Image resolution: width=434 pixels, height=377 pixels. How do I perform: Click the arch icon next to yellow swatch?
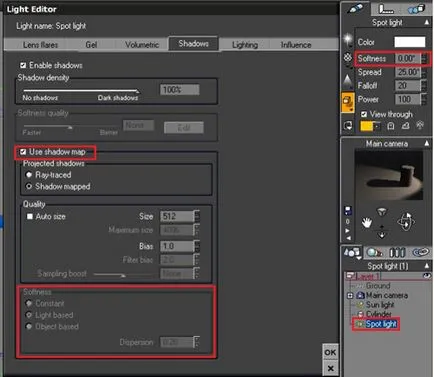point(391,126)
